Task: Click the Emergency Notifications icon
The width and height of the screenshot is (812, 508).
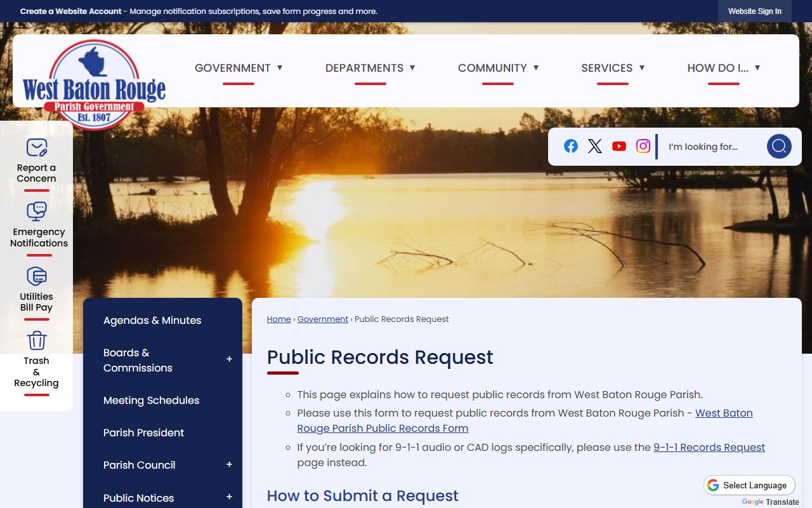Action: [x=37, y=211]
